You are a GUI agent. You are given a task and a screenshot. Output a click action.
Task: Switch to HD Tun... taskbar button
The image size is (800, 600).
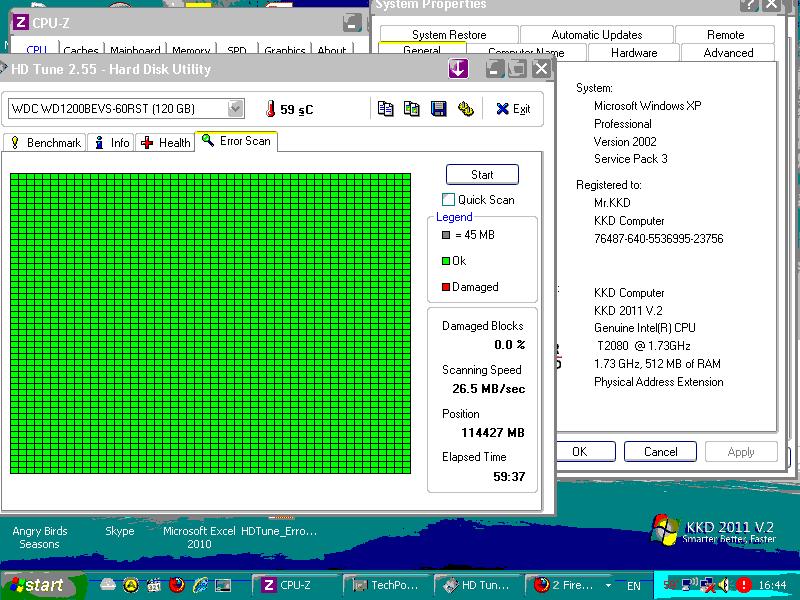[x=478, y=585]
